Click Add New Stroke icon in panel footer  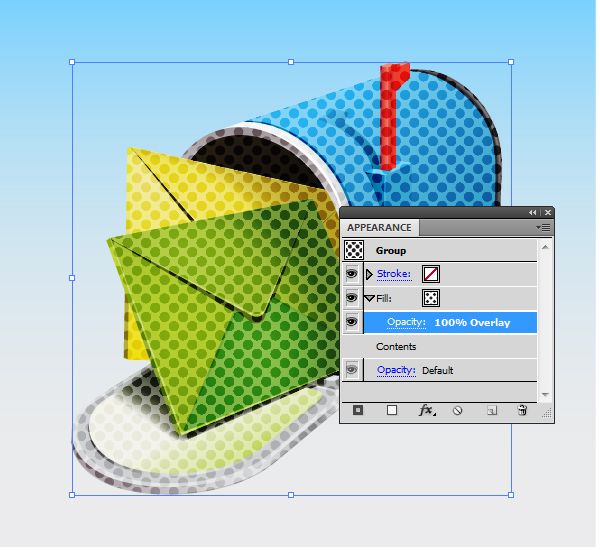click(359, 410)
